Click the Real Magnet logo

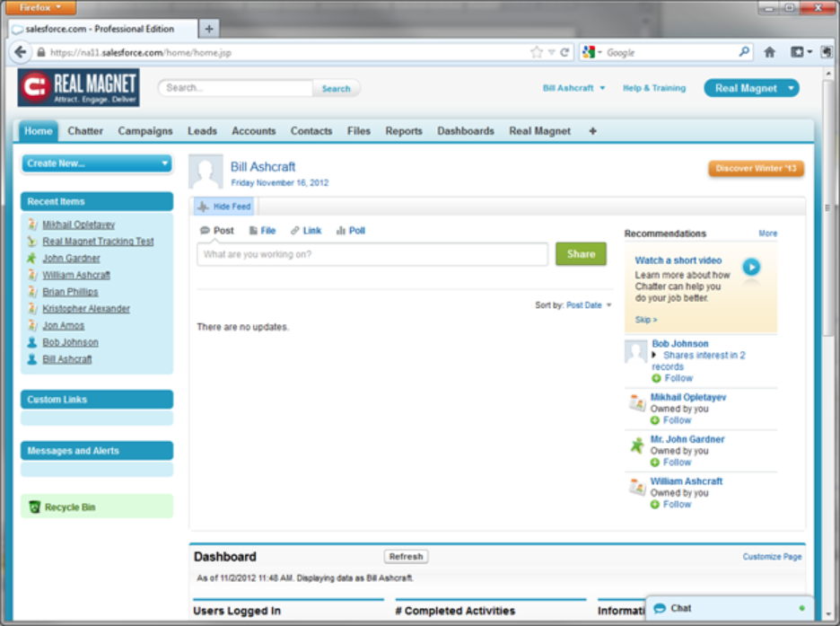coord(79,87)
